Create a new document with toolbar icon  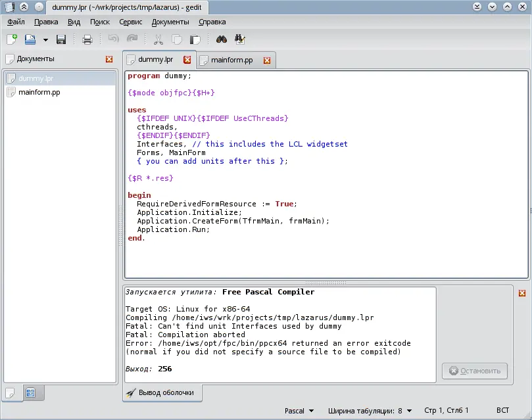point(12,39)
